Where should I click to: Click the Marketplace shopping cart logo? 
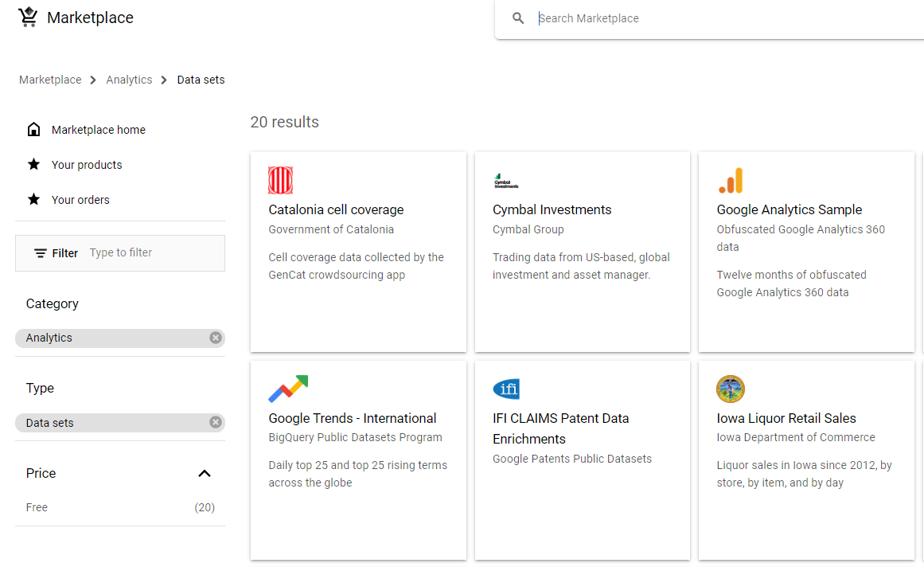(28, 16)
